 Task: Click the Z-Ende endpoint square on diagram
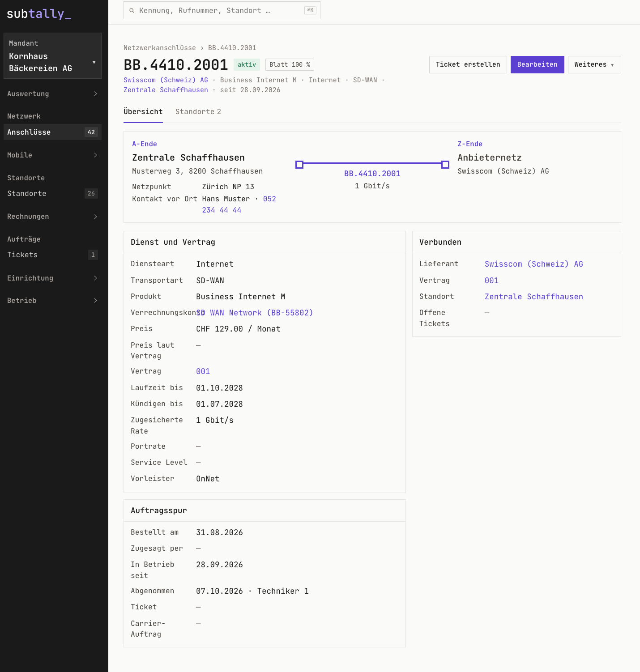tap(445, 165)
